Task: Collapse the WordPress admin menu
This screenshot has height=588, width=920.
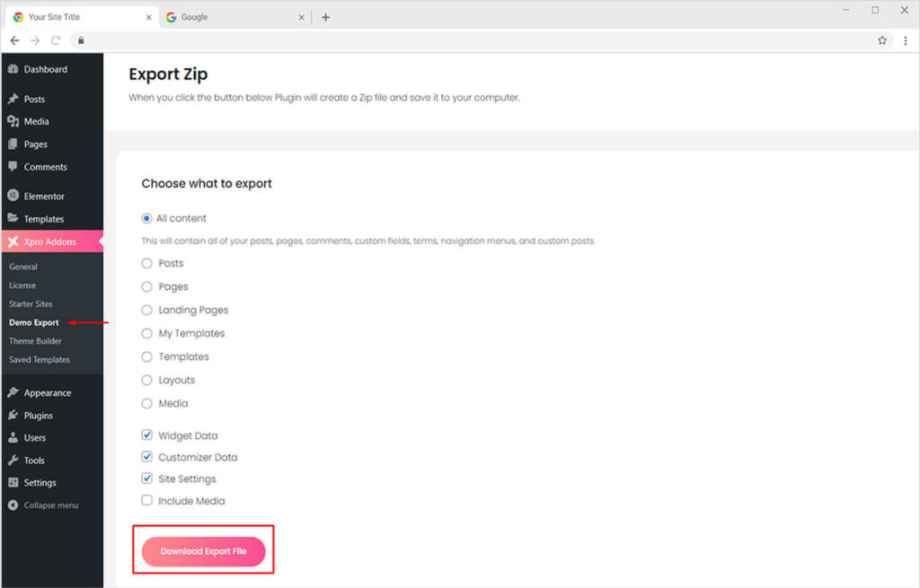Action: pyautogui.click(x=43, y=505)
